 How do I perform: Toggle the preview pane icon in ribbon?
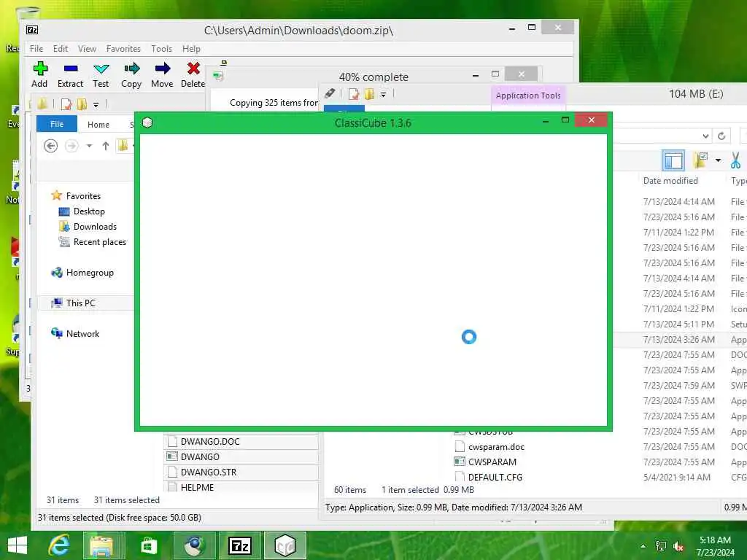click(x=673, y=160)
